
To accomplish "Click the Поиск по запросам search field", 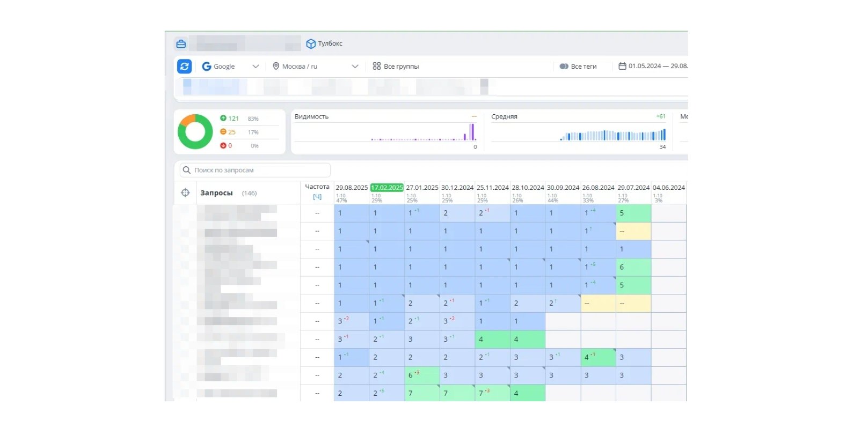I will pos(255,170).
